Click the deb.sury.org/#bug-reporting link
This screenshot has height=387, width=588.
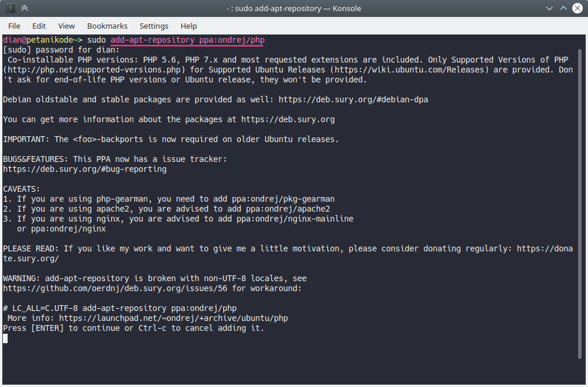[85, 169]
